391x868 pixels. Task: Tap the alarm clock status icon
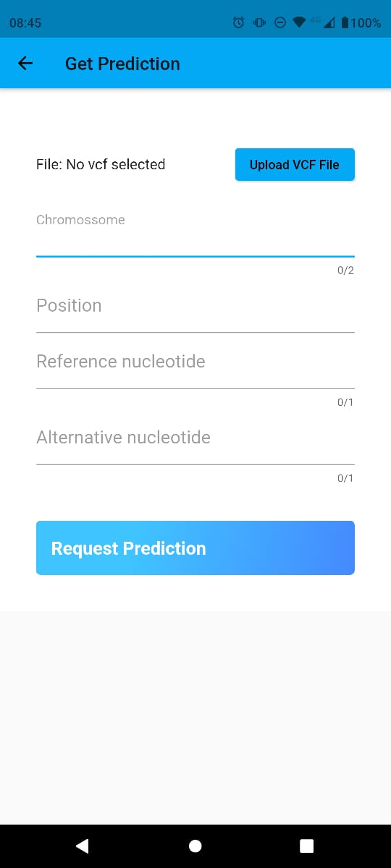point(238,23)
